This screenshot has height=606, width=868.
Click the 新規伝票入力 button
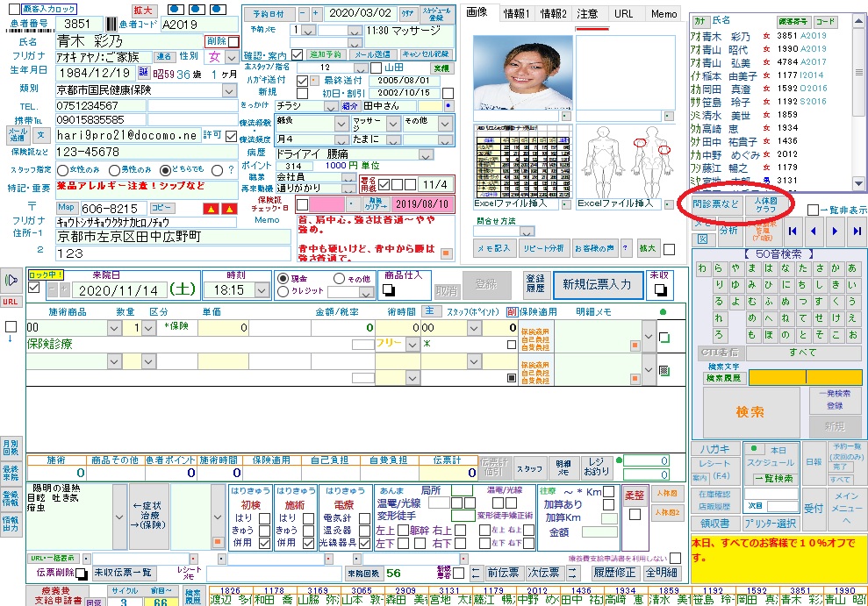coord(597,284)
